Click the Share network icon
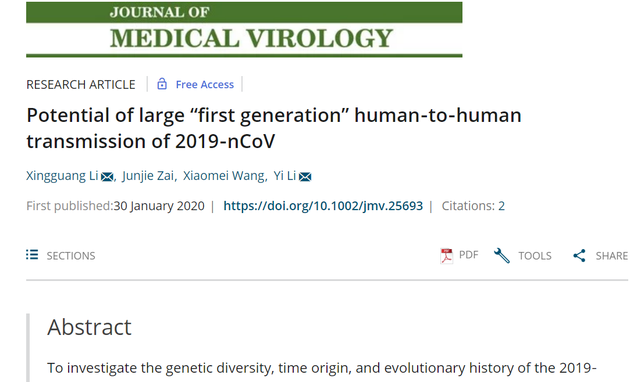 click(579, 255)
